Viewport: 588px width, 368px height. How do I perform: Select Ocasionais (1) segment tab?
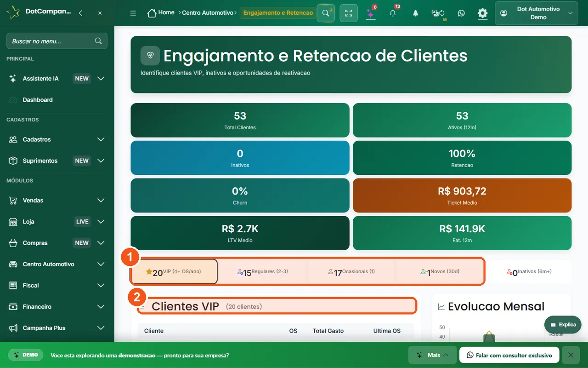pyautogui.click(x=351, y=272)
